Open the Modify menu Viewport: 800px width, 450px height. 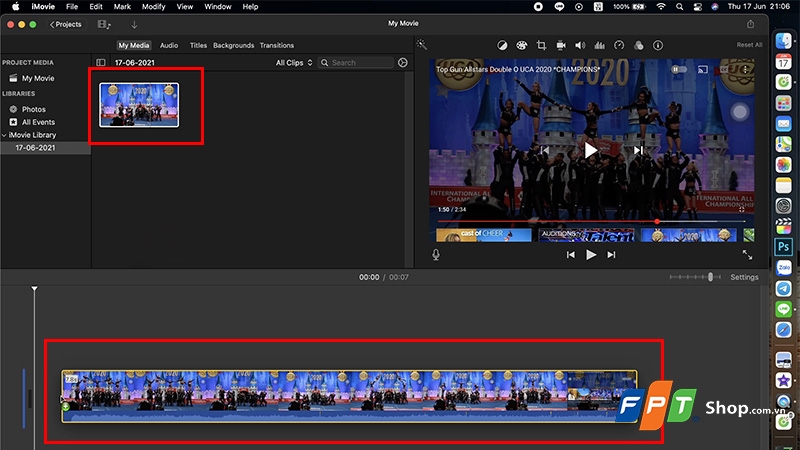click(154, 7)
